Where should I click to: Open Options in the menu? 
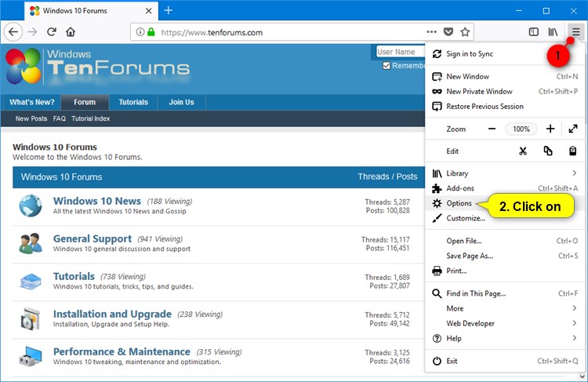click(459, 203)
